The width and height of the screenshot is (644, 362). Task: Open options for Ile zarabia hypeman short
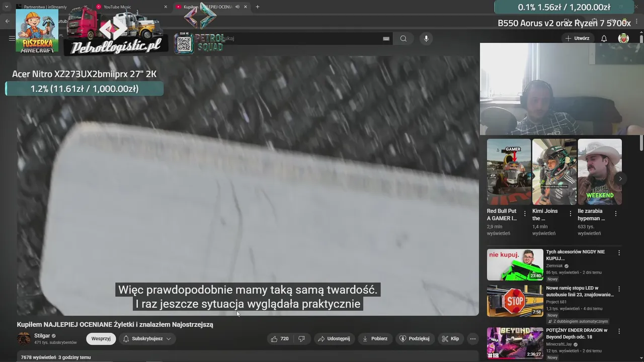pos(616,214)
